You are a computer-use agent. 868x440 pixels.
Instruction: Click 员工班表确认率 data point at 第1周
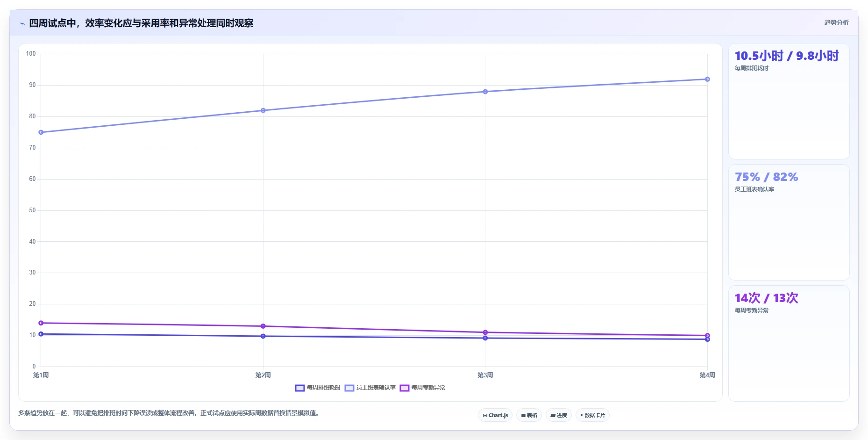(x=41, y=132)
